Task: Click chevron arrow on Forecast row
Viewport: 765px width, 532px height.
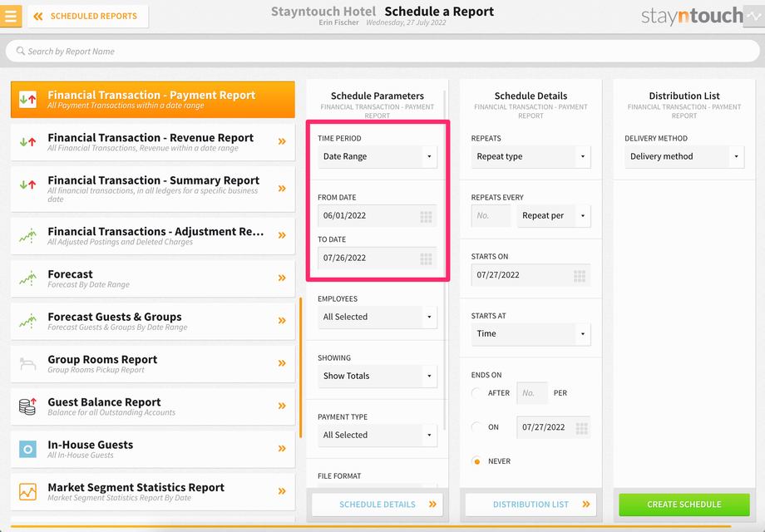Action: [282, 278]
